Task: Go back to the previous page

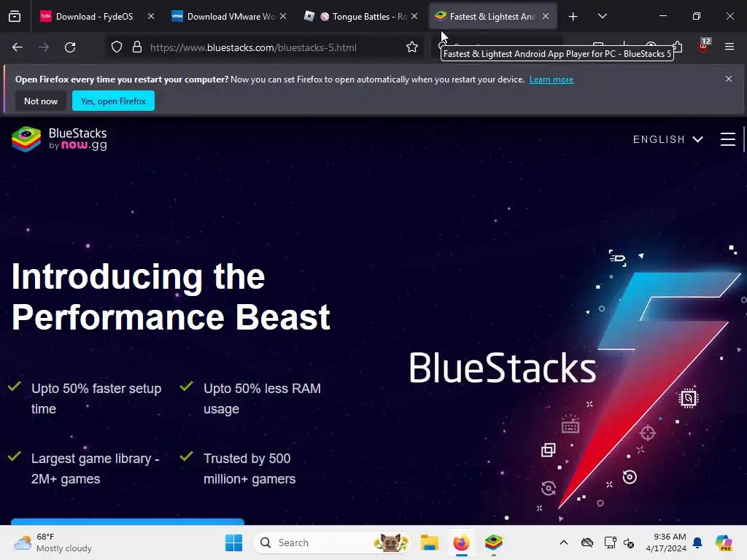Action: tap(18, 47)
